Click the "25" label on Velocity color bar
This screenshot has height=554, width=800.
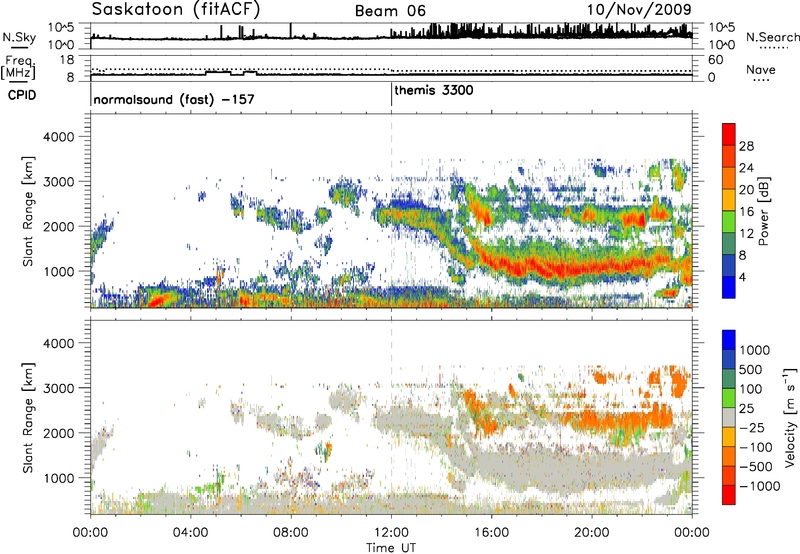tap(747, 408)
